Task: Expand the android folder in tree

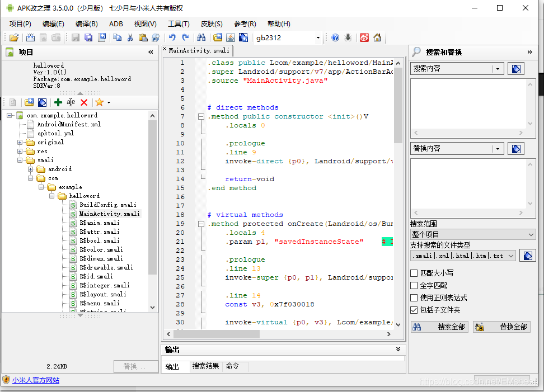Action: click(31, 169)
